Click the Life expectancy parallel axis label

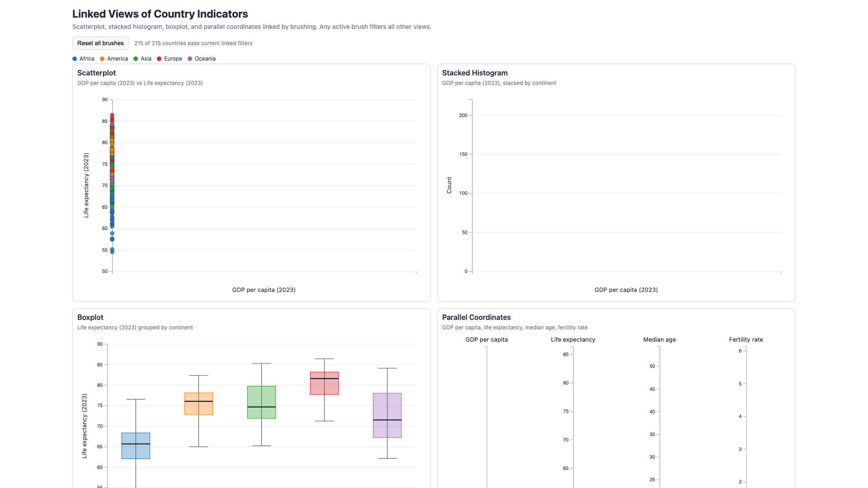pos(573,339)
